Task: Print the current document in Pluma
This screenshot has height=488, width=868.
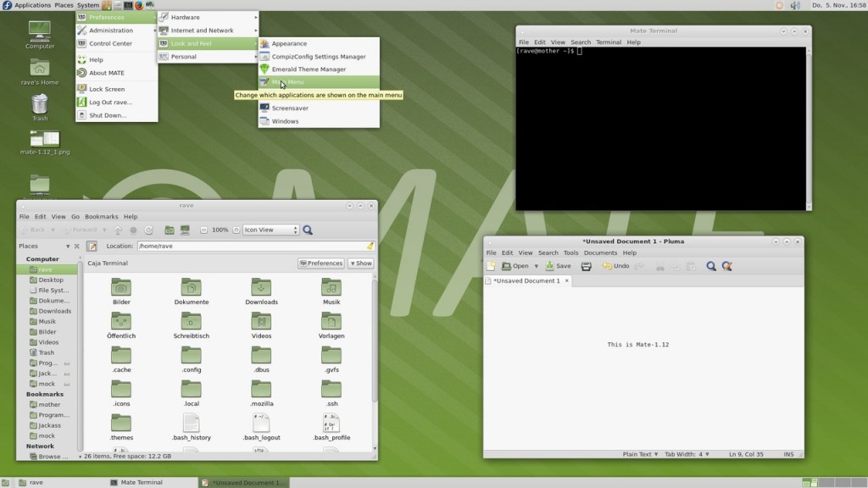Action: [585, 266]
